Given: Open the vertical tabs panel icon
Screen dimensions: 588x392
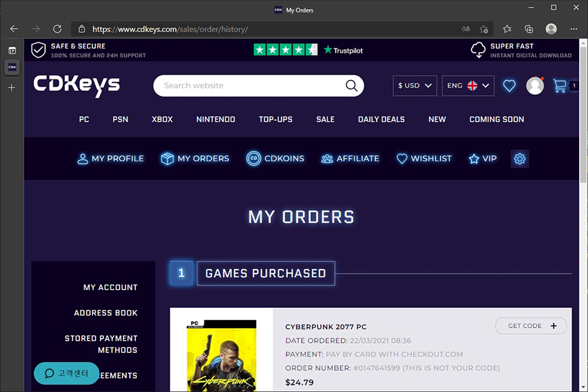Looking at the screenshot, I should pos(12,50).
